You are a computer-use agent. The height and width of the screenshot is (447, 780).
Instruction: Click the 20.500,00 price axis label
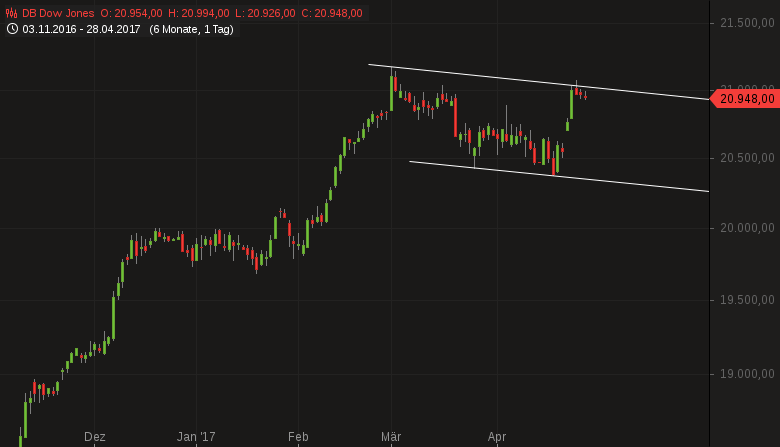(747, 158)
